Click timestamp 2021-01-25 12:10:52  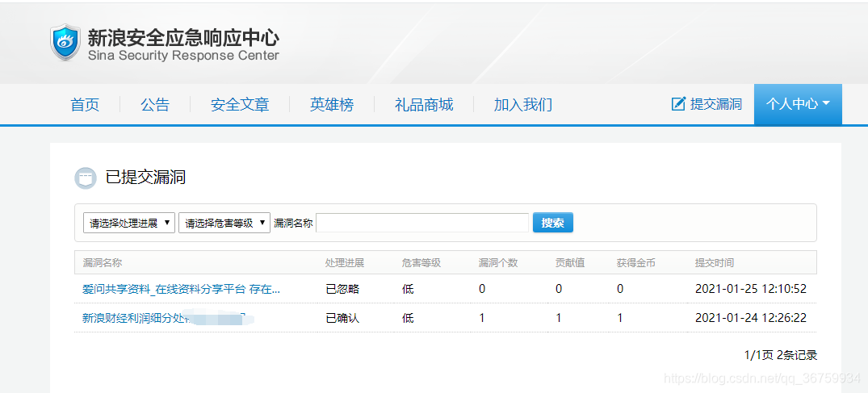751,288
